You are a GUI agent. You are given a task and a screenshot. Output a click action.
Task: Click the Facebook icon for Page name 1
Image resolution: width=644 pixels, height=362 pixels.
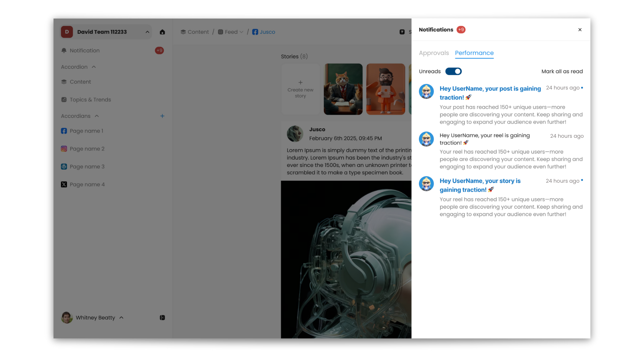pos(64,131)
